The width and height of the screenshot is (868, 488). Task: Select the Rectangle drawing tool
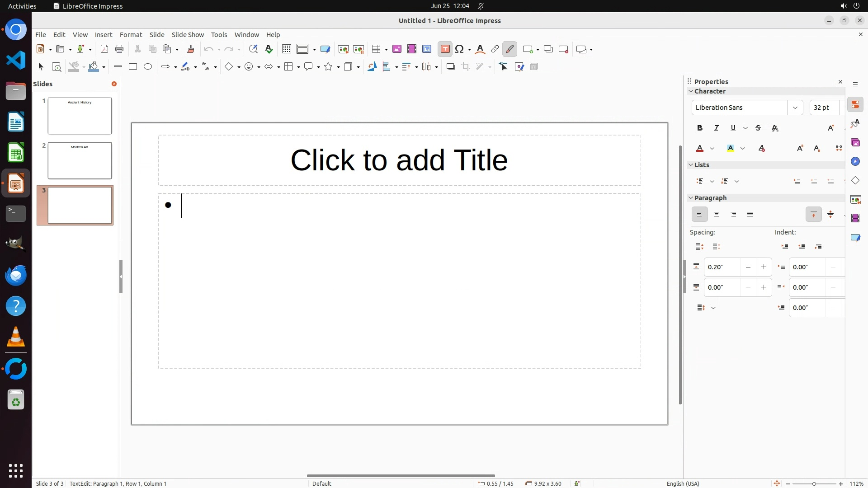pyautogui.click(x=132, y=67)
